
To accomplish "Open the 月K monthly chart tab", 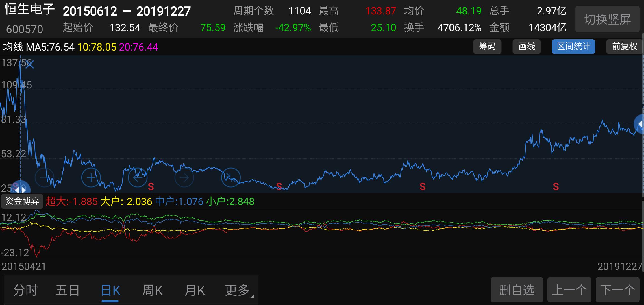I will coord(194,290).
